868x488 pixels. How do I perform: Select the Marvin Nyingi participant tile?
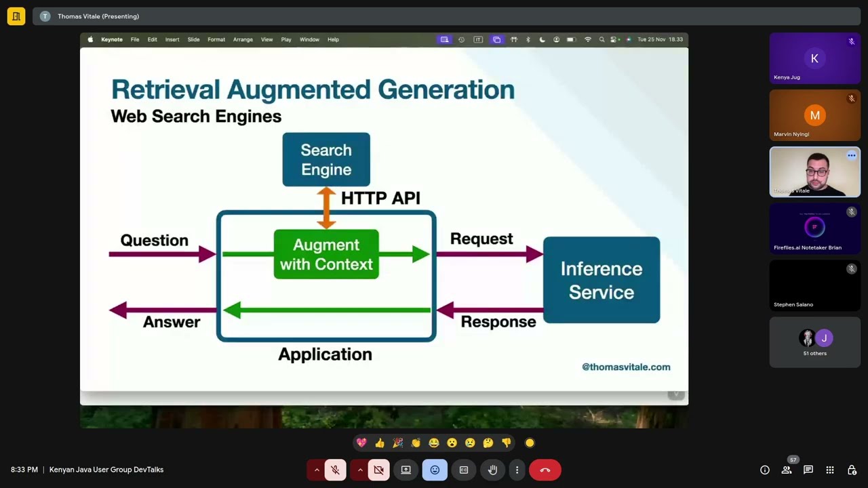pyautogui.click(x=814, y=115)
